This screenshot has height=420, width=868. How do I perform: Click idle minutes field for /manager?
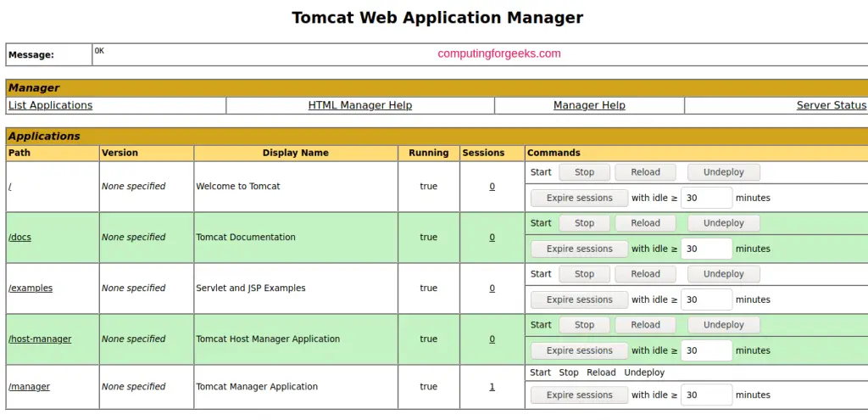coord(706,395)
